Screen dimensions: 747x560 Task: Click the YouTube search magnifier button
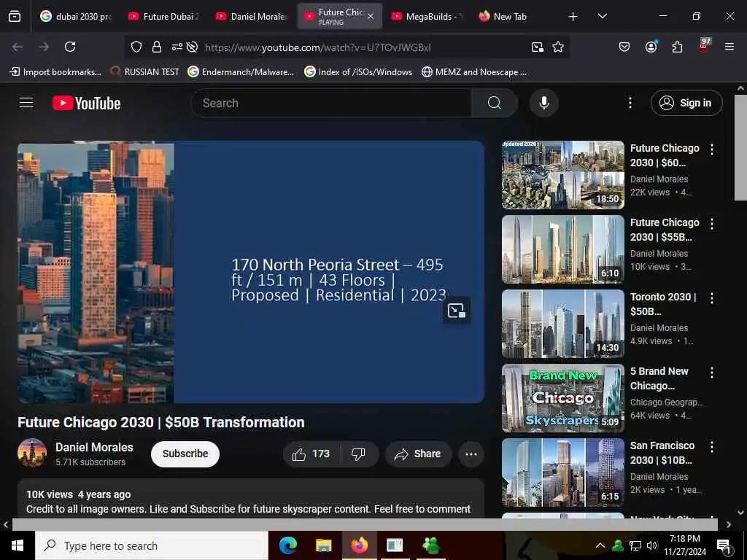click(x=495, y=103)
